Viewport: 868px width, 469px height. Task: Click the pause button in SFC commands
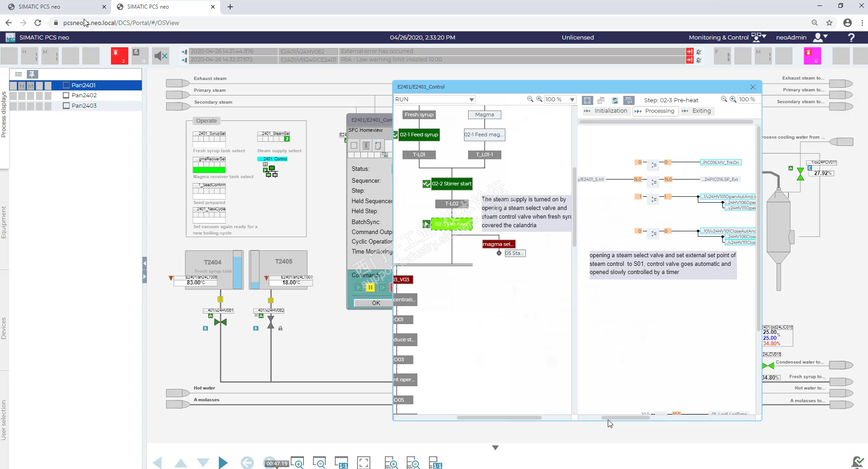pyautogui.click(x=370, y=287)
